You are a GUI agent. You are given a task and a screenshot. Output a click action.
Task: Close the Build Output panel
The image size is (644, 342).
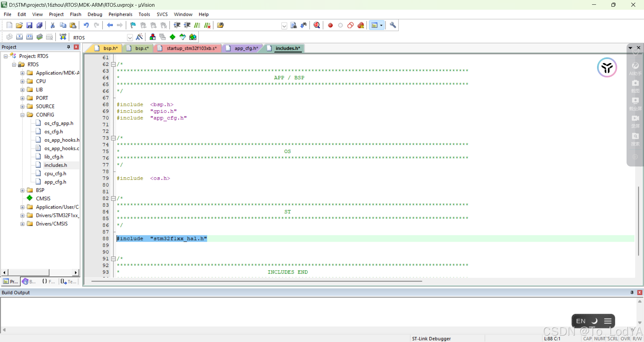640,292
